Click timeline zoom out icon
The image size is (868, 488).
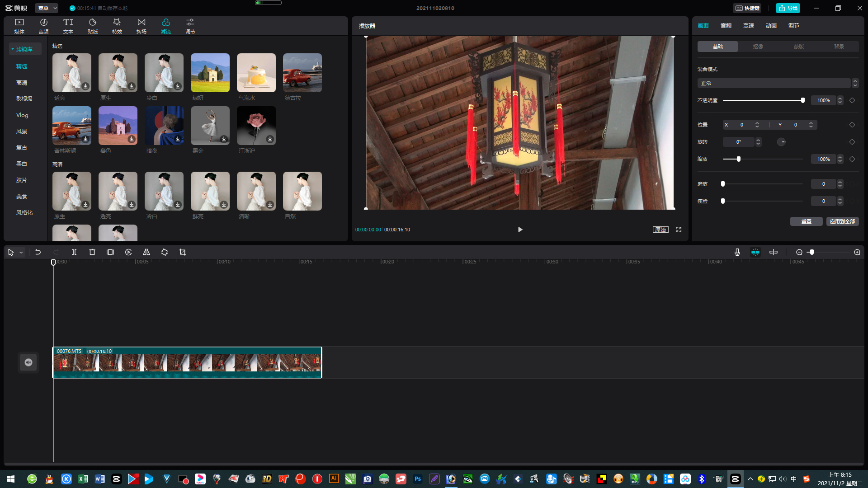pyautogui.click(x=799, y=252)
